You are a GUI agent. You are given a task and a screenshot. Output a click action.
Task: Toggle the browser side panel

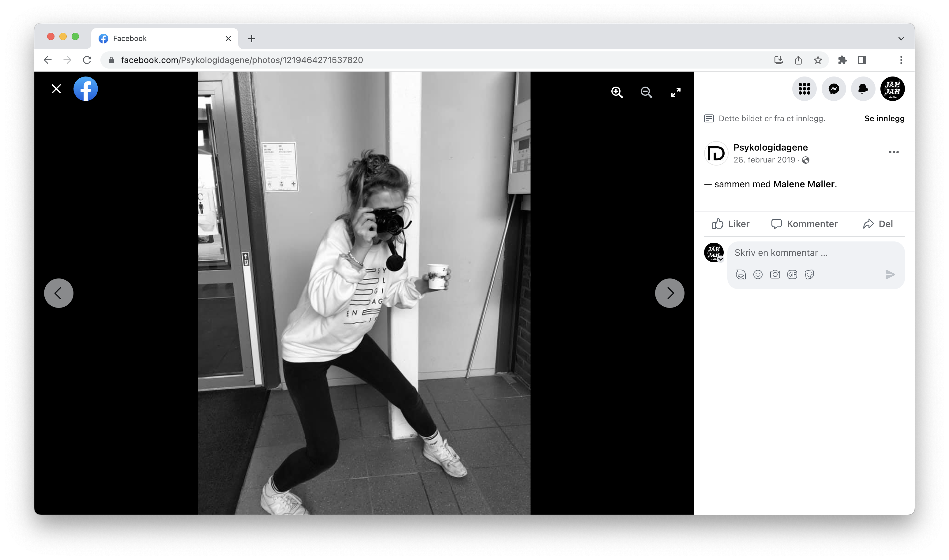pos(862,60)
